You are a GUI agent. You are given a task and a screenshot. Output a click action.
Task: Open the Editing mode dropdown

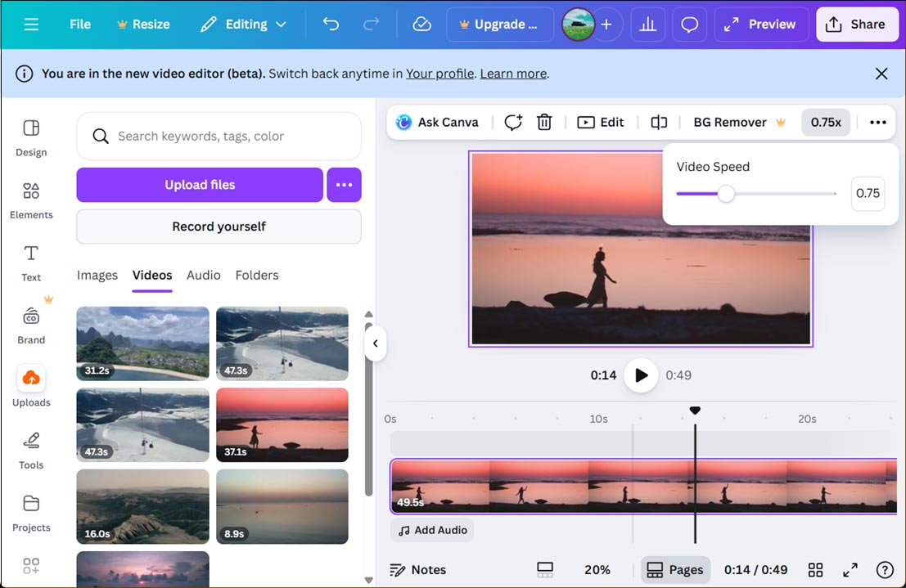pos(243,25)
